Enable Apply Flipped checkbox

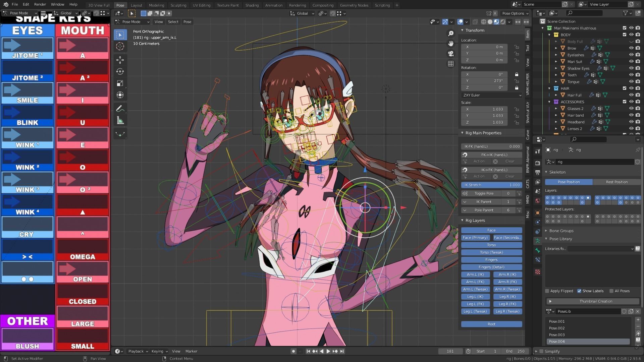coord(547,291)
